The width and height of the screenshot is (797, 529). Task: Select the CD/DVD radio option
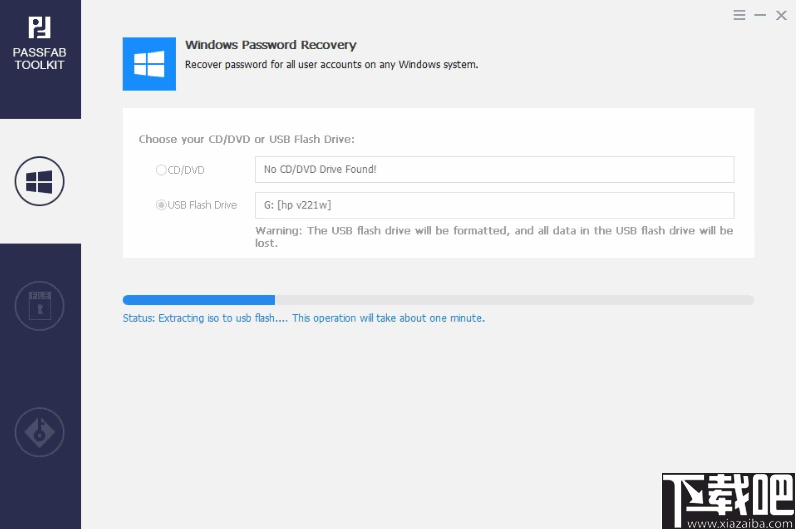pos(161,170)
